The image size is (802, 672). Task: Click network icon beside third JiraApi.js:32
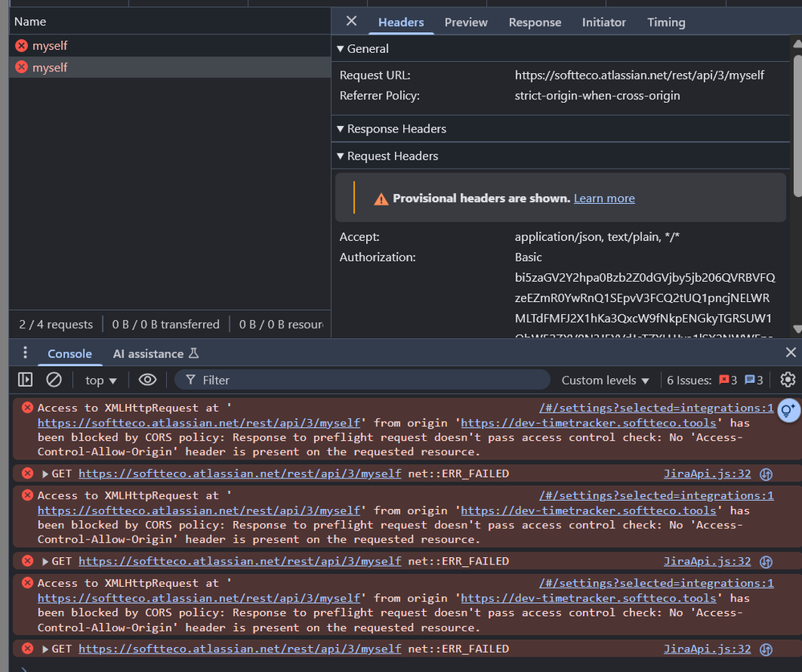(766, 649)
